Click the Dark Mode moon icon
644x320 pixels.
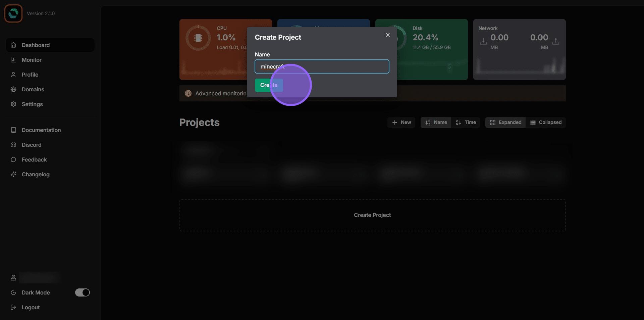pyautogui.click(x=13, y=292)
